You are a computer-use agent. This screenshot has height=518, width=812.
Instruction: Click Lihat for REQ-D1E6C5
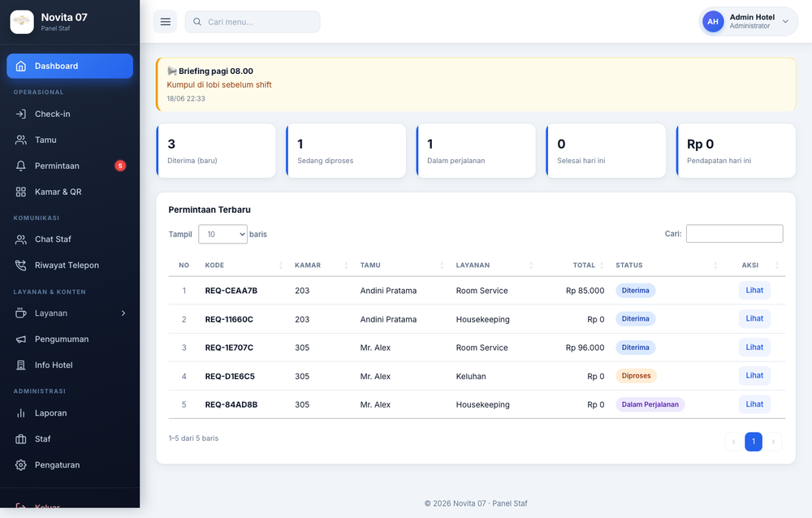point(754,376)
